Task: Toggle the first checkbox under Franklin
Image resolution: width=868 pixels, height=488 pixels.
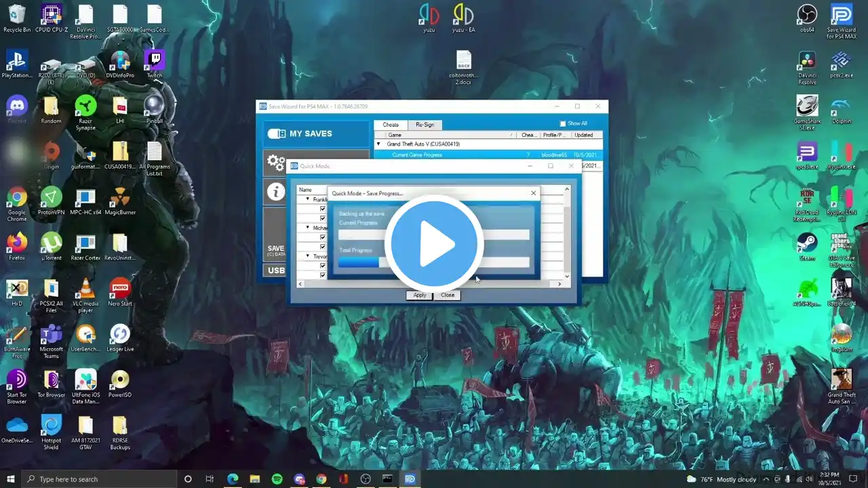Action: pos(323,209)
